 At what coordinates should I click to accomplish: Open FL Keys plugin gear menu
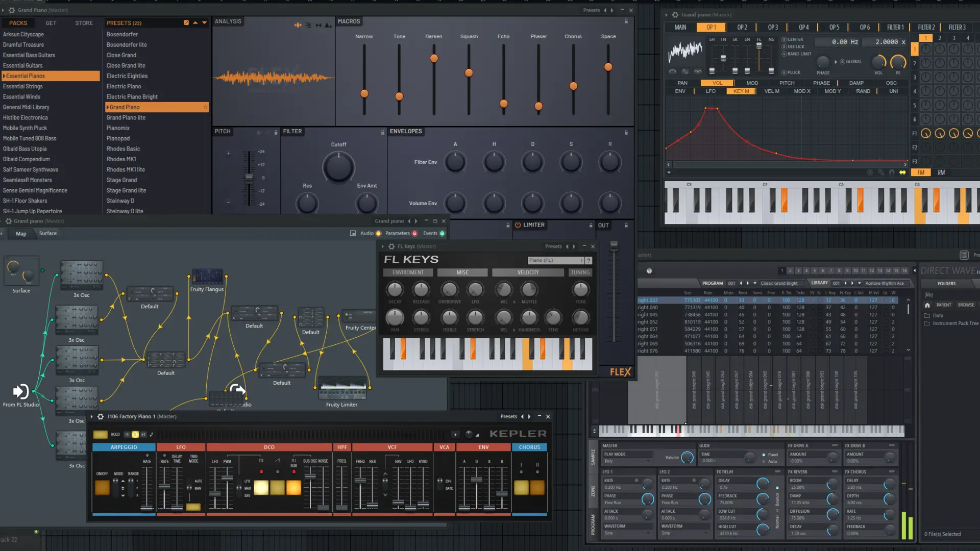click(x=391, y=246)
